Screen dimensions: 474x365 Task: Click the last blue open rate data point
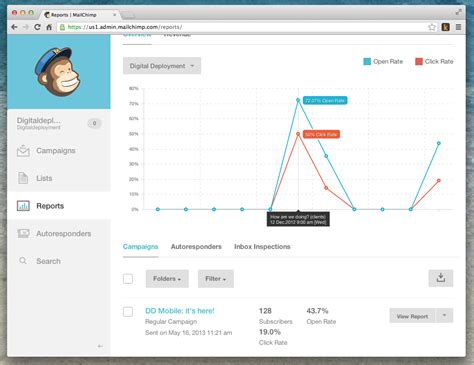click(439, 143)
